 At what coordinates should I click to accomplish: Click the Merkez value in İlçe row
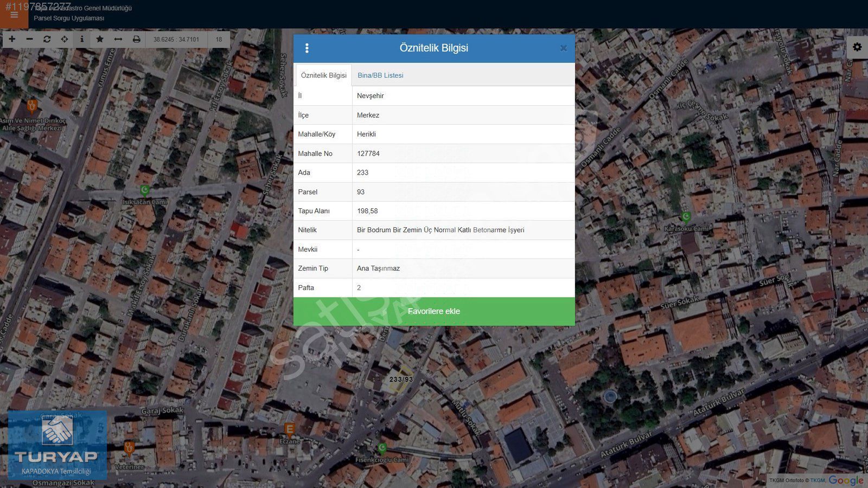368,115
